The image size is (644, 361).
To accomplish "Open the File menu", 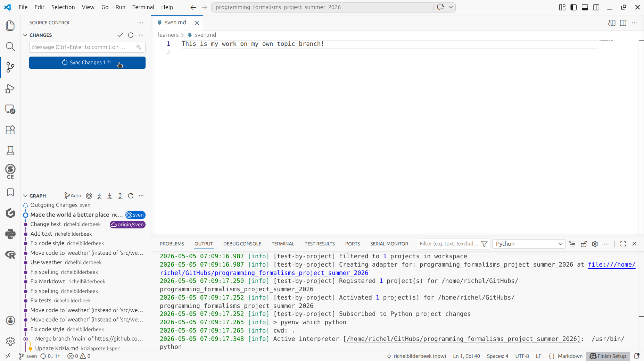I will pos(23,7).
